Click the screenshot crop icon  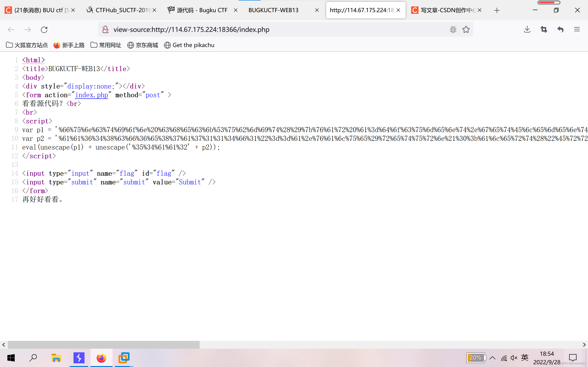click(x=544, y=30)
